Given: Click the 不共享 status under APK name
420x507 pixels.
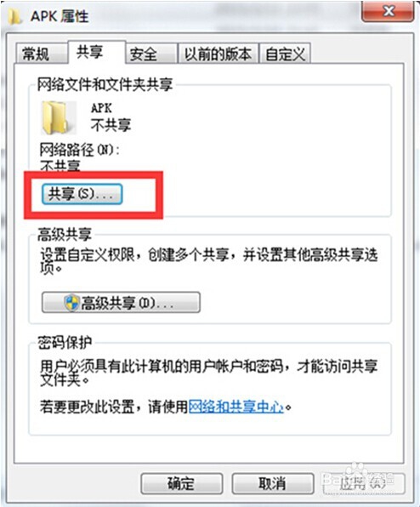Looking at the screenshot, I should (x=111, y=125).
